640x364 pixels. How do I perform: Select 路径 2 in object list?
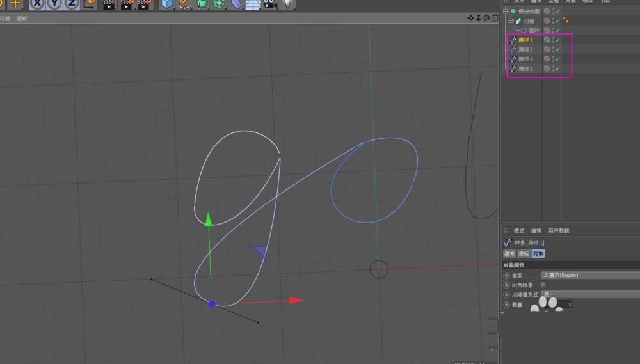(525, 68)
